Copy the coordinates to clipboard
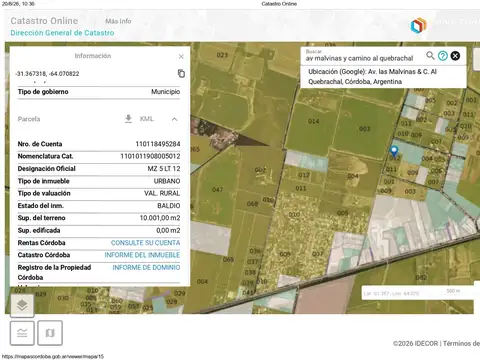This screenshot has width=480, height=360. pyautogui.click(x=181, y=73)
